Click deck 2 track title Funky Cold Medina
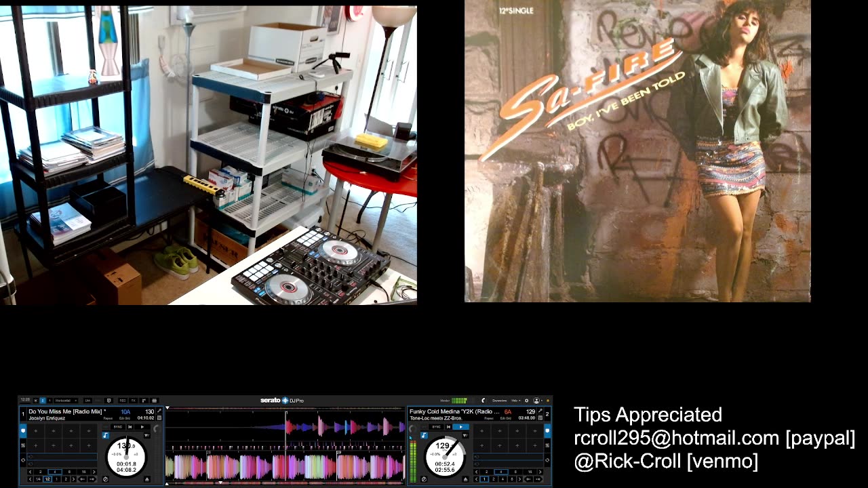This screenshot has height=488, width=868. click(453, 411)
